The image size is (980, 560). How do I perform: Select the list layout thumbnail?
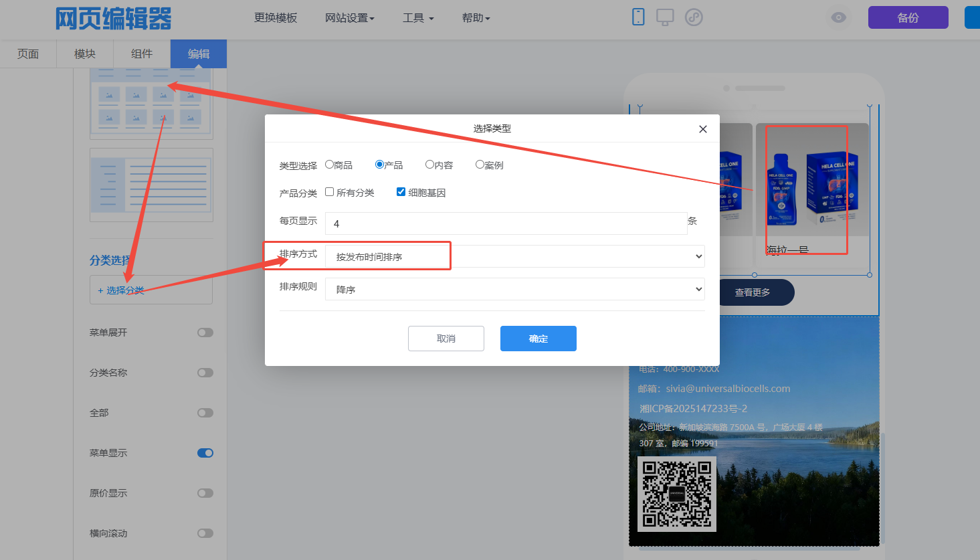tap(151, 185)
